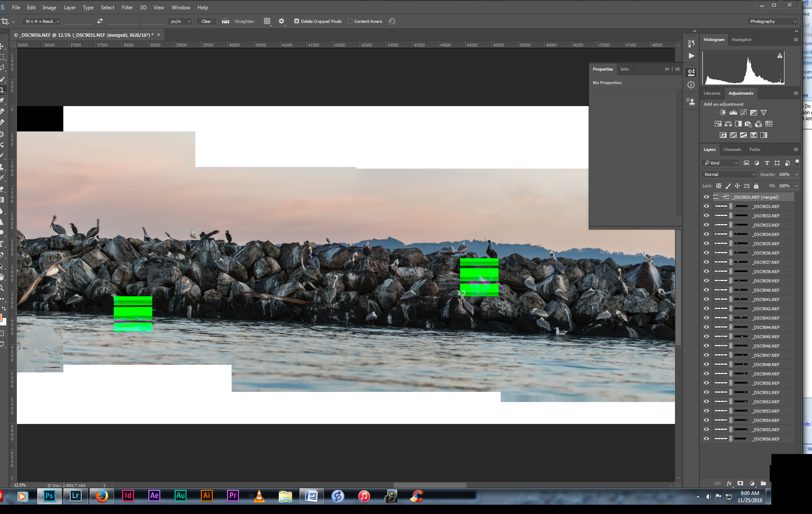Add a Levels adjustment layer
The image size is (812, 514).
point(733,112)
